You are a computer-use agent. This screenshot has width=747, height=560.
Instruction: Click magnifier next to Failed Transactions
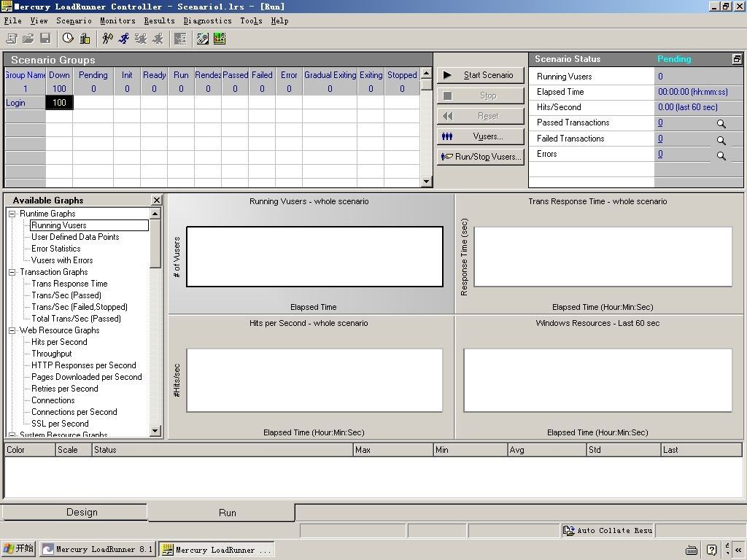[x=721, y=140]
